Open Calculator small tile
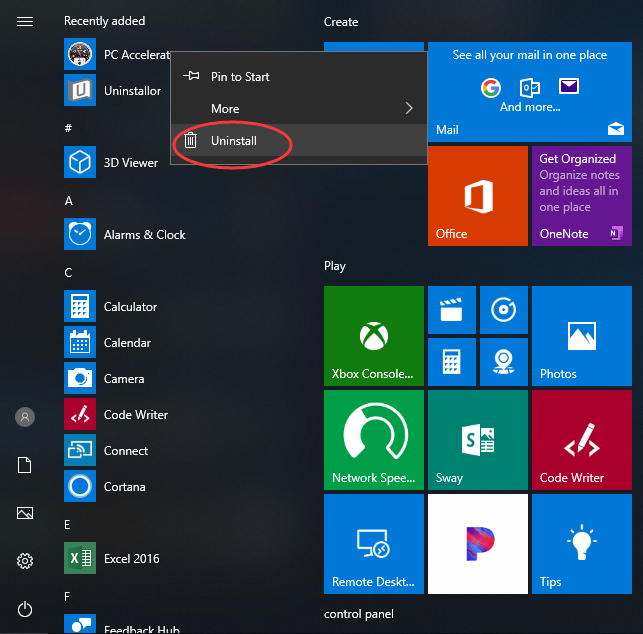This screenshot has height=634, width=643. coord(452,362)
